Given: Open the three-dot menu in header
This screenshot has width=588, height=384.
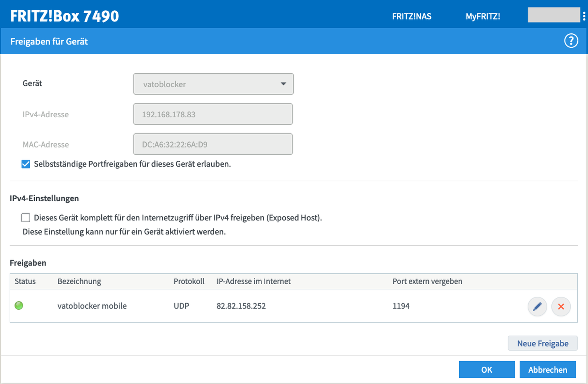Looking at the screenshot, I should pos(584,16).
